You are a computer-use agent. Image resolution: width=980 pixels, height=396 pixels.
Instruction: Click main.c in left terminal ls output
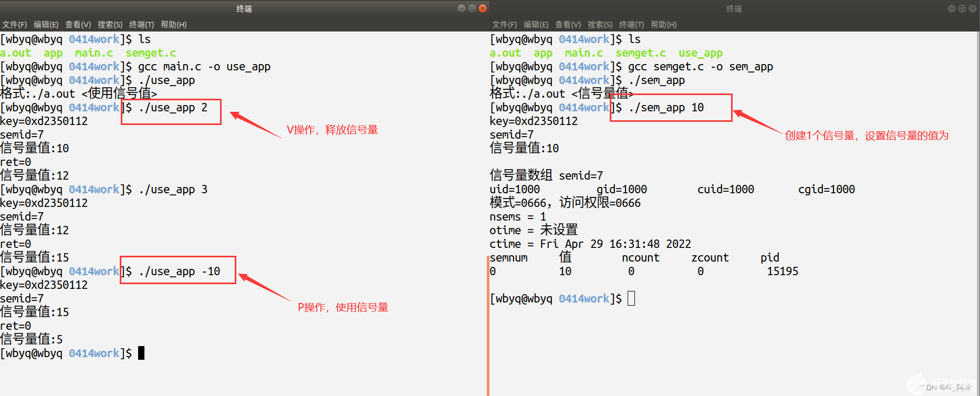click(94, 53)
